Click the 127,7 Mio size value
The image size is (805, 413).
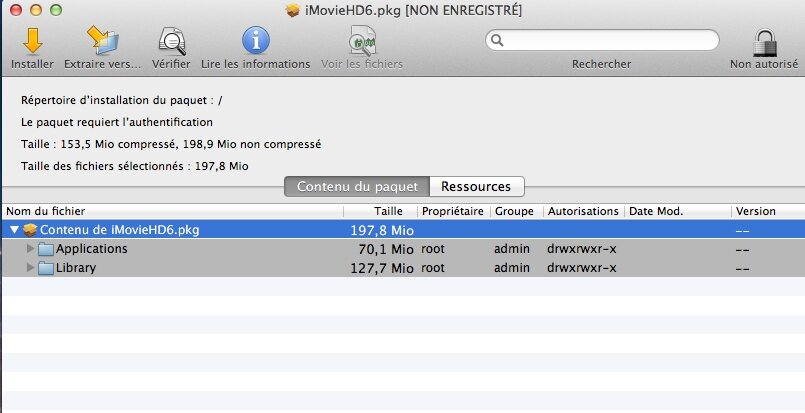click(382, 268)
